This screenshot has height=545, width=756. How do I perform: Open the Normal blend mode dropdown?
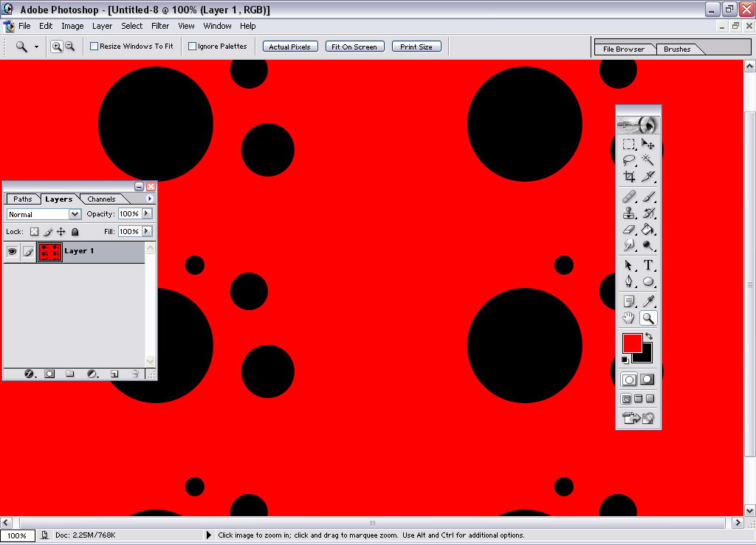coord(75,214)
